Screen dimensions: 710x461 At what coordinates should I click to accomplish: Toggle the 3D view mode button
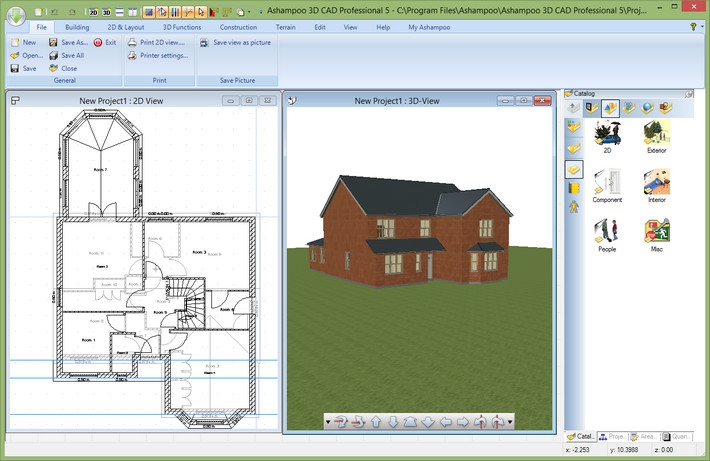[107, 11]
